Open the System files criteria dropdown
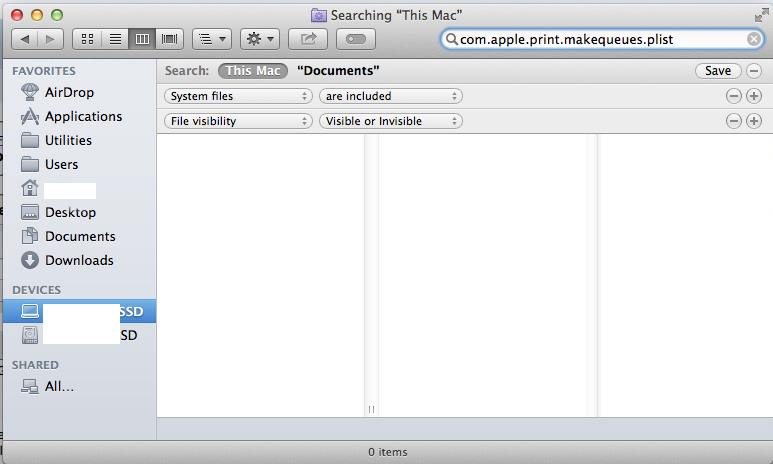The height and width of the screenshot is (464, 773). tap(238, 96)
